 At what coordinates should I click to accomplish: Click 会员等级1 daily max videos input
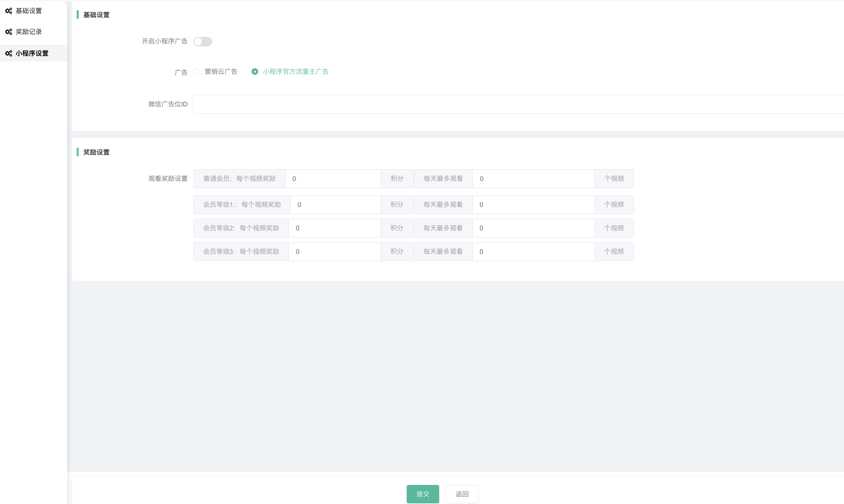pyautogui.click(x=533, y=205)
